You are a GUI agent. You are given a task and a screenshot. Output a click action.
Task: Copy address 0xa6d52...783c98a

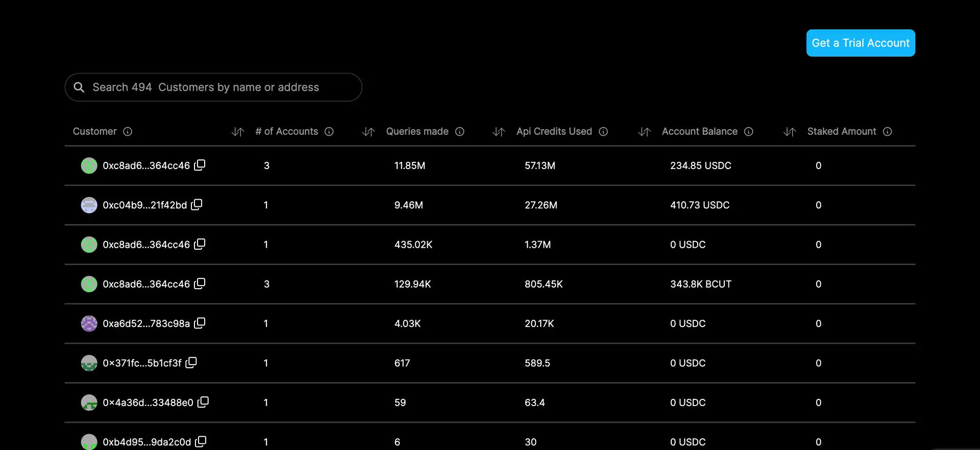(200, 323)
